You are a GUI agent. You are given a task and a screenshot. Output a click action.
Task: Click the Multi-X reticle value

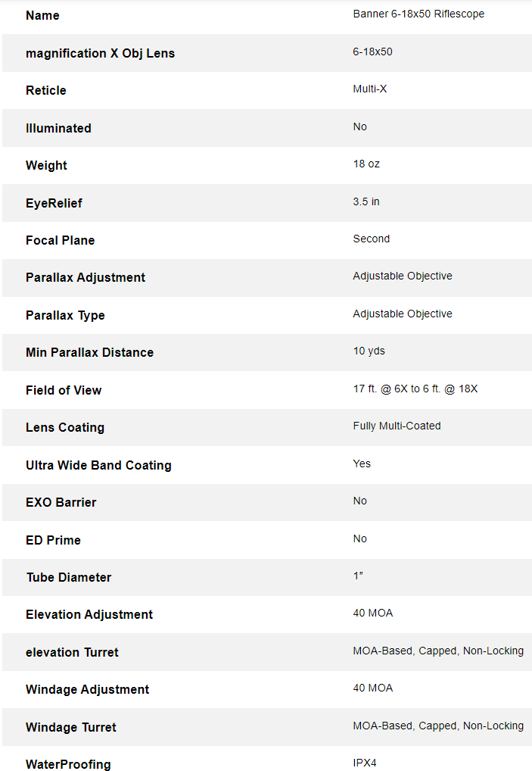point(370,89)
